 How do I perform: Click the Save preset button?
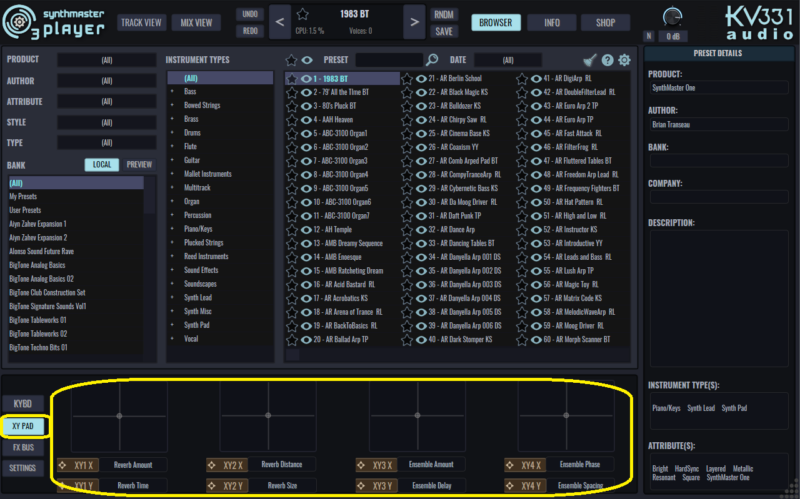(445, 30)
